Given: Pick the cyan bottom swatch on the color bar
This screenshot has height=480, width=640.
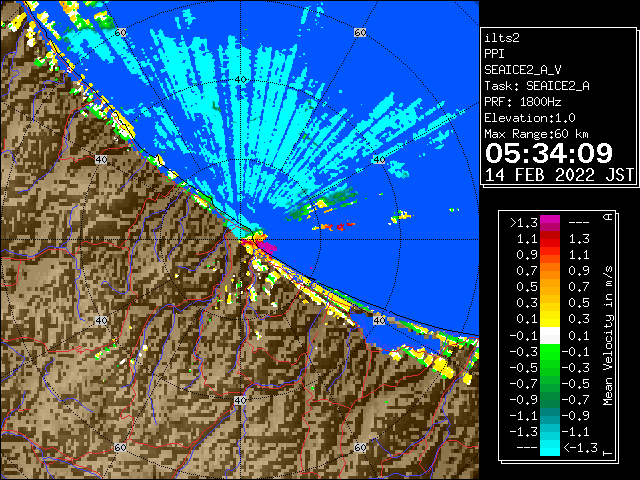Looking at the screenshot, I should [x=550, y=447].
